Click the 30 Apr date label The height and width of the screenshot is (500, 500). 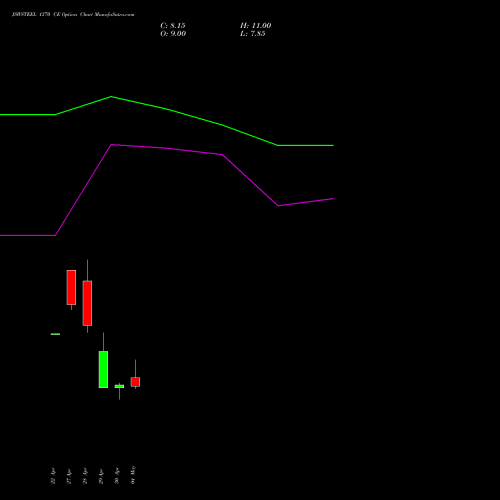(x=117, y=476)
